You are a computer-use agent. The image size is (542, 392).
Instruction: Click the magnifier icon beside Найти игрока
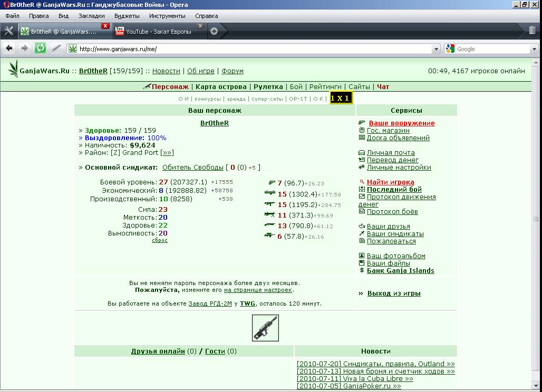(x=362, y=182)
